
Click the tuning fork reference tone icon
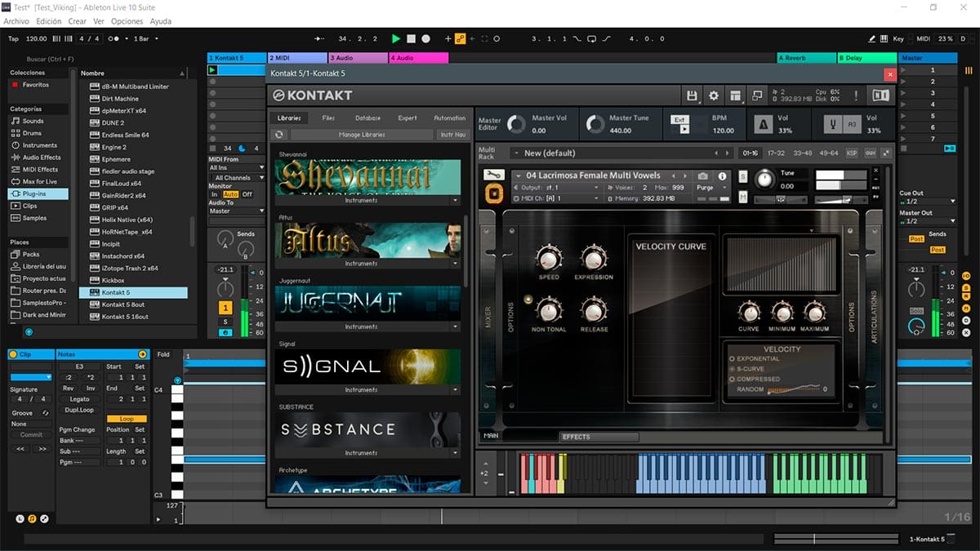pos(835,124)
